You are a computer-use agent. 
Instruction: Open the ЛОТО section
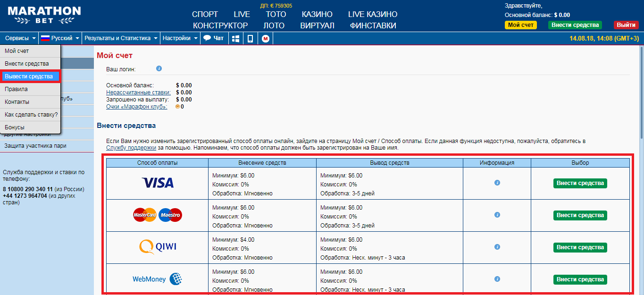pos(274,25)
